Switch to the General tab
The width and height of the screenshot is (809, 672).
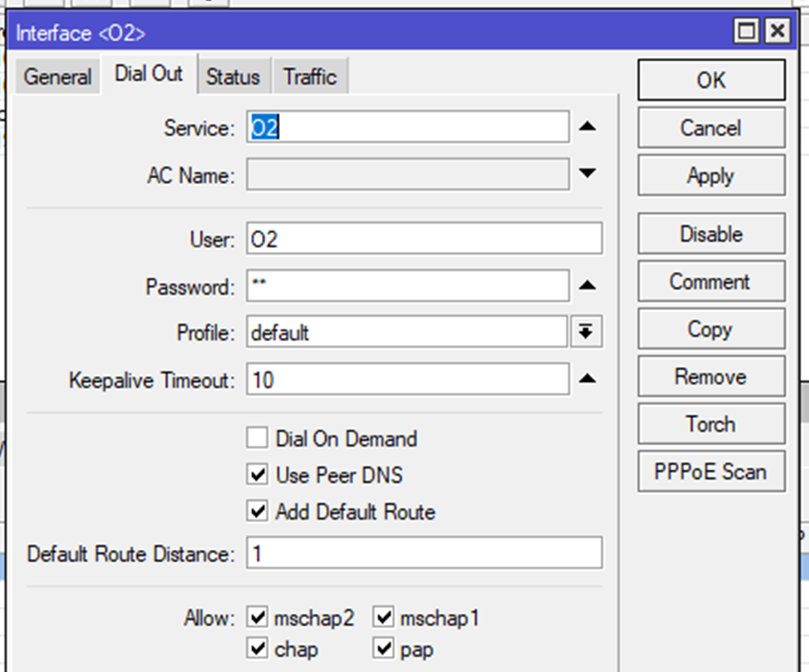point(58,77)
